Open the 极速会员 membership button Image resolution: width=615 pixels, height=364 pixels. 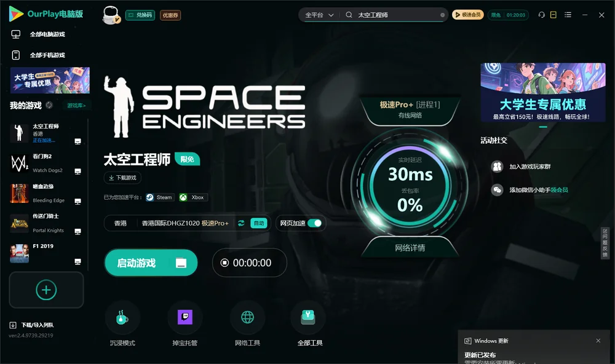(468, 15)
